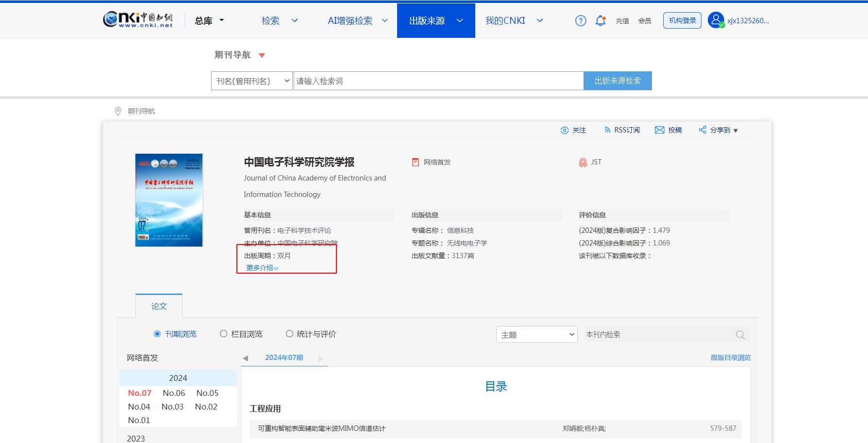Click the RSS订阅 feed icon
Image resolution: width=868 pixels, height=443 pixels.
[607, 130]
